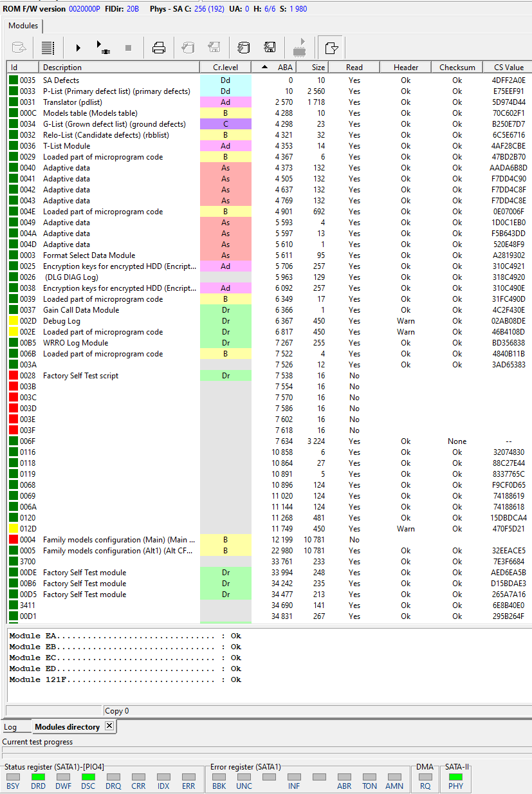532x794 pixels.
Task: Click the green DSC status indicator
Action: pos(87,777)
